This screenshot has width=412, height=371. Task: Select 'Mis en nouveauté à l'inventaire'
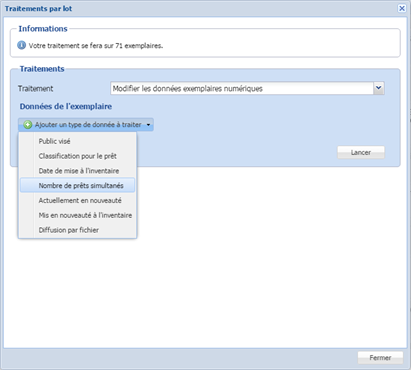point(77,215)
